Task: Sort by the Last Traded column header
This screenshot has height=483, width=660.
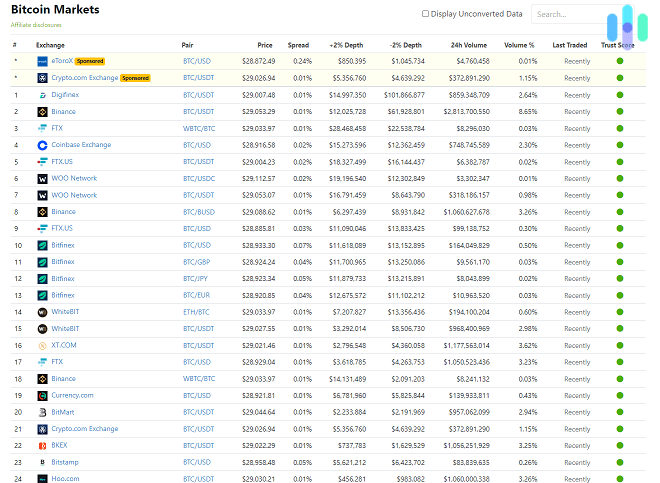Action: 571,45
